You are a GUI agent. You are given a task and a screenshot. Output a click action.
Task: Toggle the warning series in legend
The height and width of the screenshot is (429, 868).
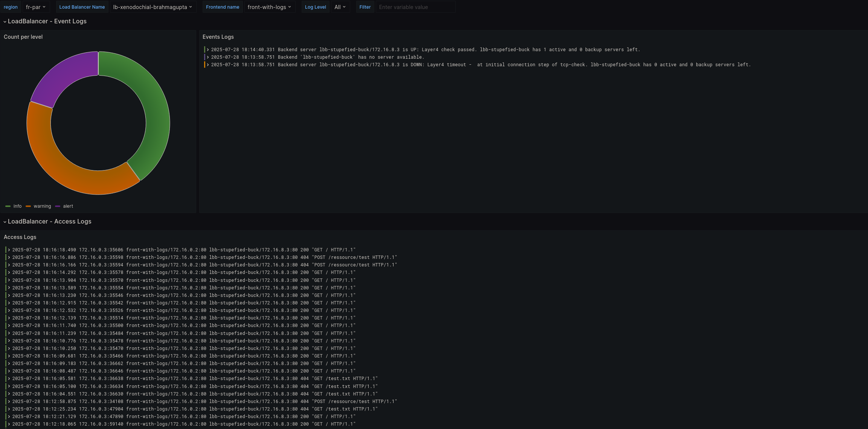pyautogui.click(x=42, y=206)
